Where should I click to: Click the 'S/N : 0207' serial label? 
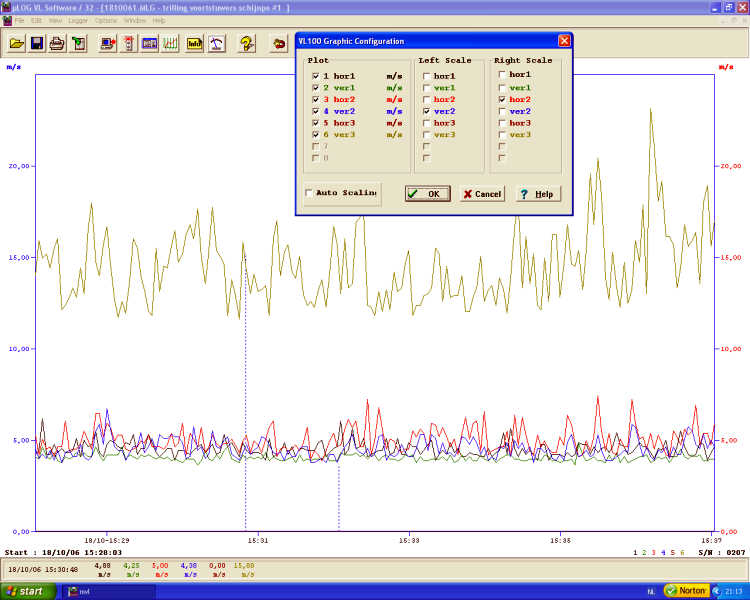click(x=722, y=553)
